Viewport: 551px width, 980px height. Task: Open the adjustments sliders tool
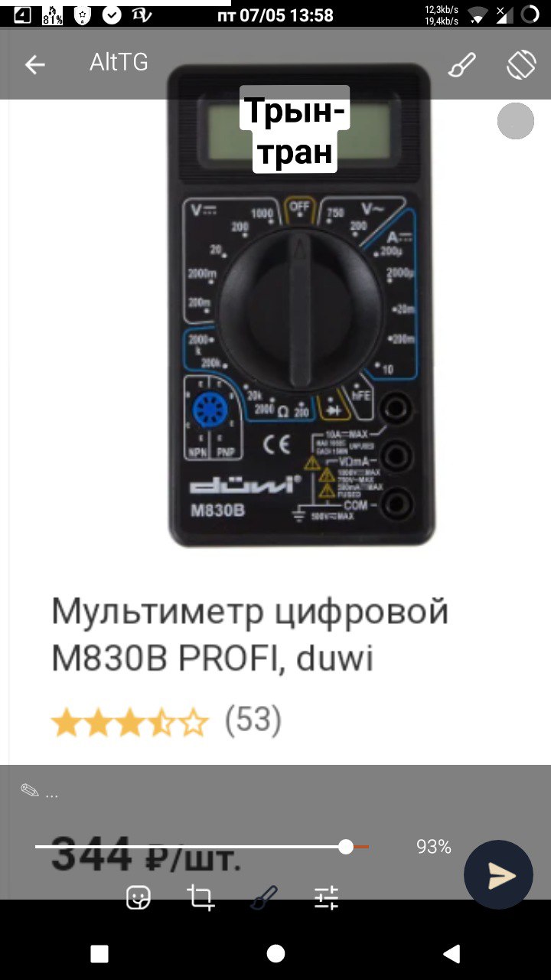[x=326, y=897]
